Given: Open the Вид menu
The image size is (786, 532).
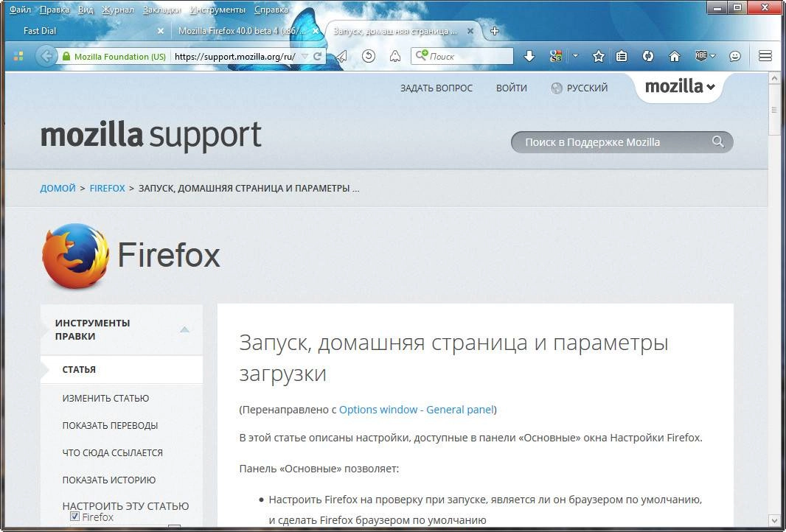Looking at the screenshot, I should (86, 10).
